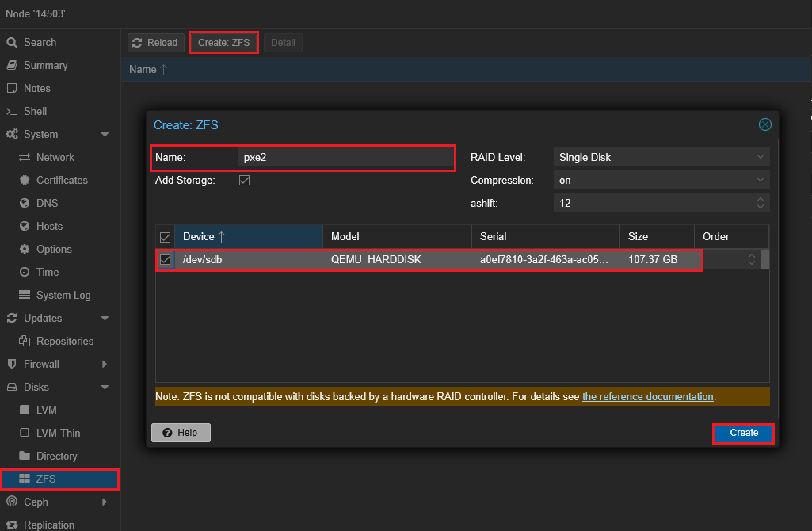Open the RAID Level dropdown
812x531 pixels.
click(x=661, y=158)
